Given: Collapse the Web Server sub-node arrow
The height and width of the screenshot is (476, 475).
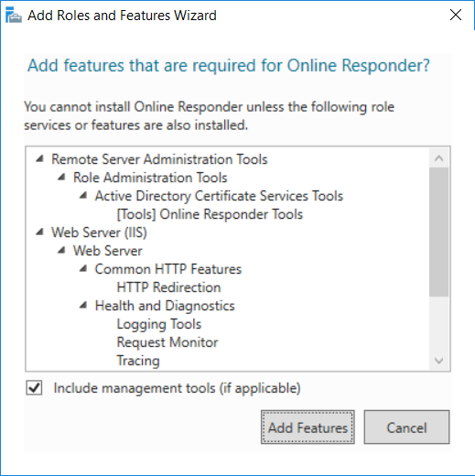Looking at the screenshot, I should 61,250.
